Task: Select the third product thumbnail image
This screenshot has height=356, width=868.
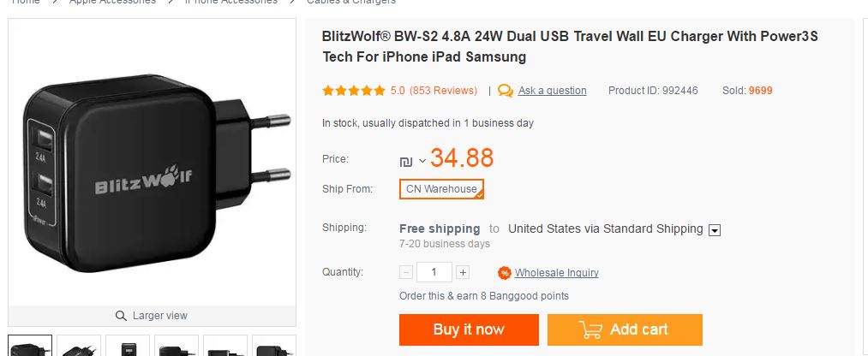Action: pos(128,347)
